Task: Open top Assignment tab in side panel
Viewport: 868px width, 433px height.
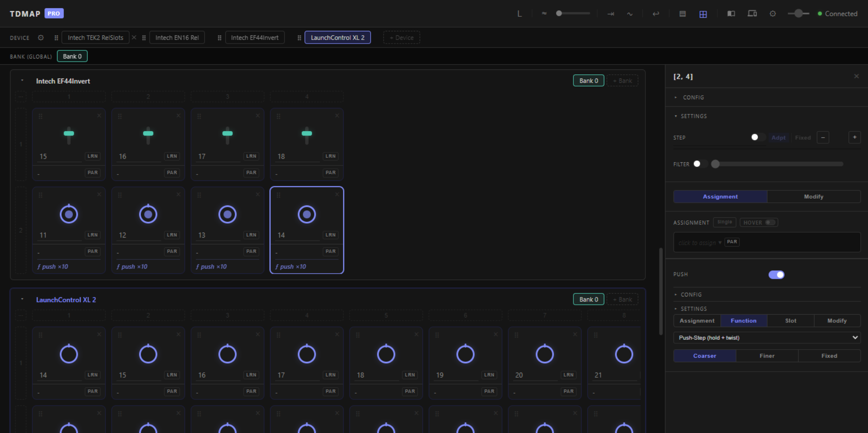Action: (x=720, y=196)
